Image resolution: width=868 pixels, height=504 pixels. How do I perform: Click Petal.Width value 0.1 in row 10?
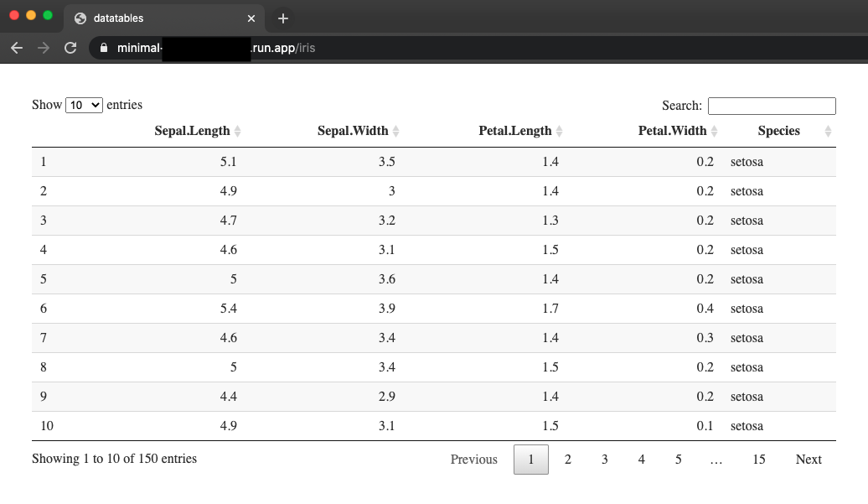(705, 426)
